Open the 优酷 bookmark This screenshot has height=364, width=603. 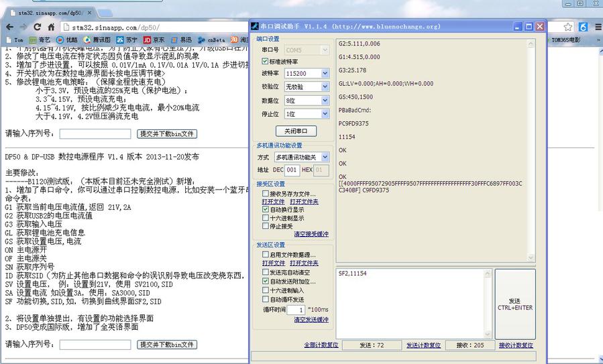pos(67,40)
